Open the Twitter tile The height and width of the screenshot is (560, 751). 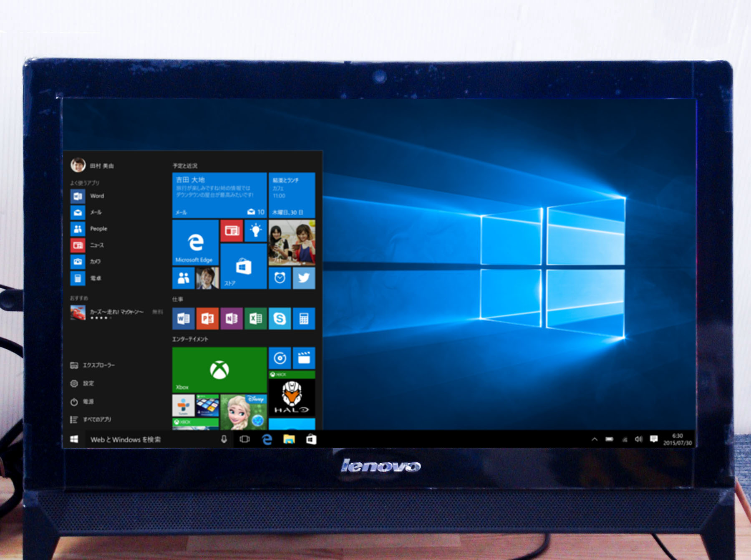[x=304, y=278]
